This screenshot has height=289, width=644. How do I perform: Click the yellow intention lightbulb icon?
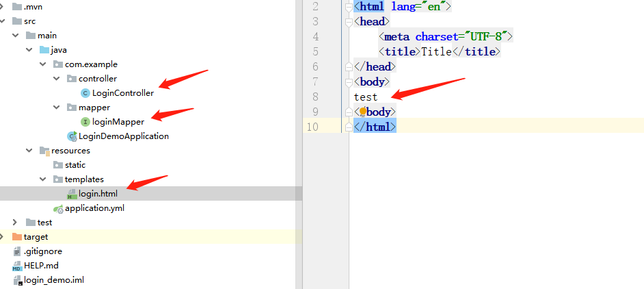362,112
